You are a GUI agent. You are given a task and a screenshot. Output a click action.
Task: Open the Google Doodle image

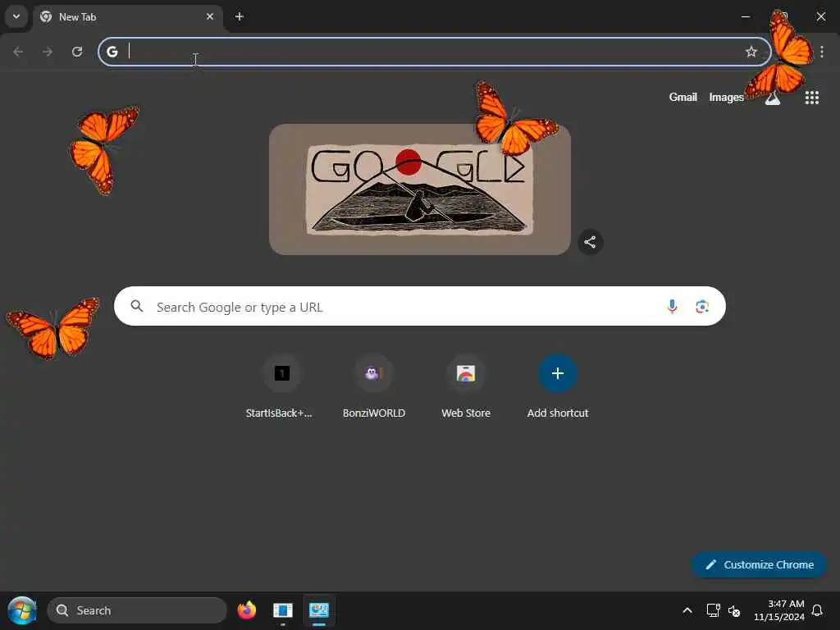pos(420,189)
